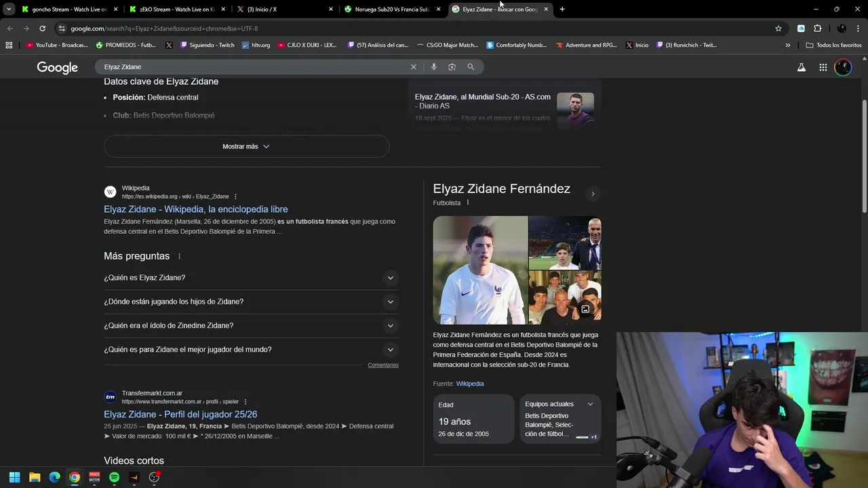868x488 pixels.
Task: Open the dots beside Más preguntas
Action: 180,256
